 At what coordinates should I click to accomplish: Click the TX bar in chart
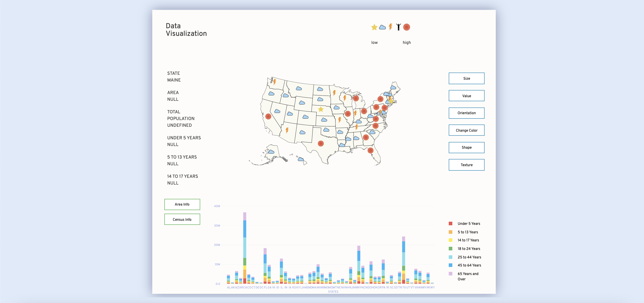[404, 260]
